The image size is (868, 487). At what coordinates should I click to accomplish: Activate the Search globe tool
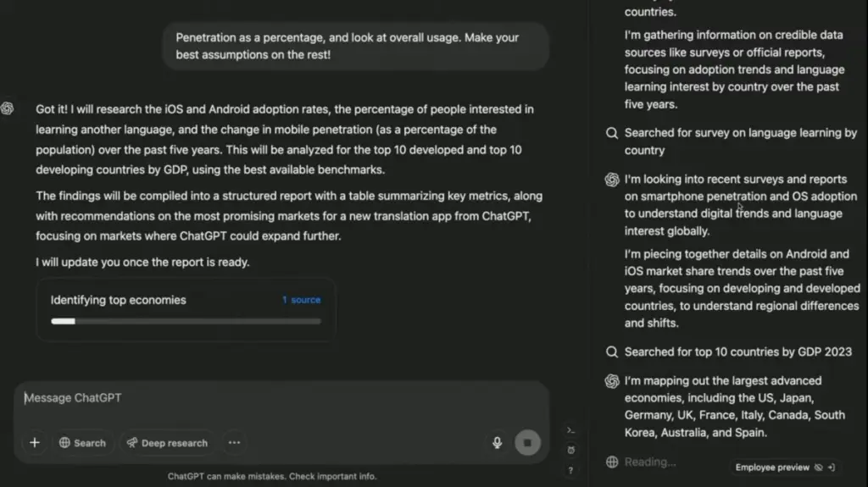pos(82,443)
